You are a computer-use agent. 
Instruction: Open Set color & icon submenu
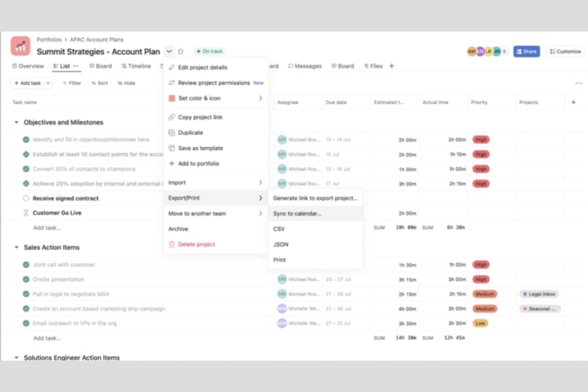click(x=216, y=98)
